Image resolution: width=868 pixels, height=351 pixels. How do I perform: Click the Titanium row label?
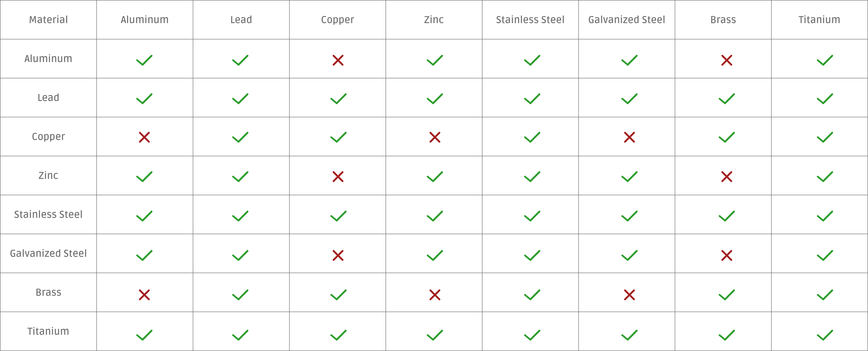[x=48, y=331]
